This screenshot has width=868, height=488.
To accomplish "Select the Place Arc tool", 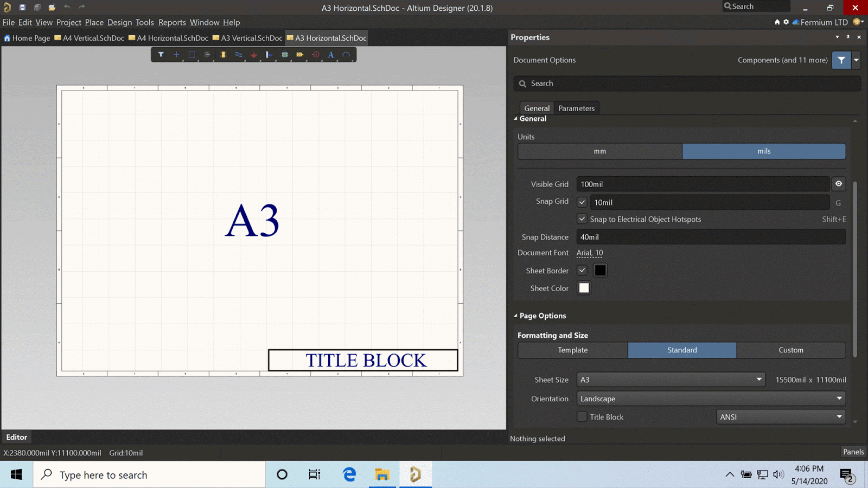I will point(346,55).
